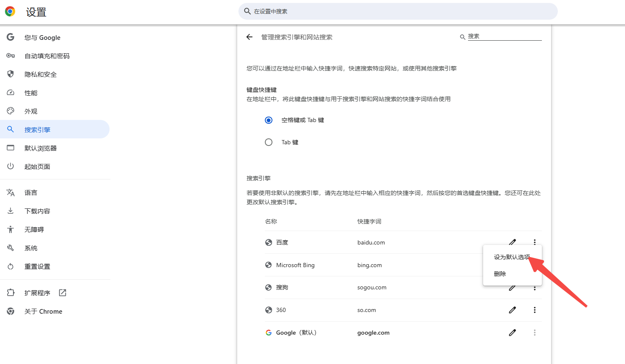625x364 pixels.
Task: Open the three-dot menu for 360
Action: [534, 309]
